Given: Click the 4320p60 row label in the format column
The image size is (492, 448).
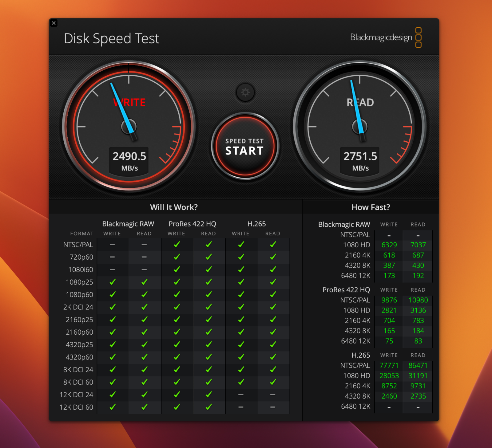Looking at the screenshot, I should [79, 357].
